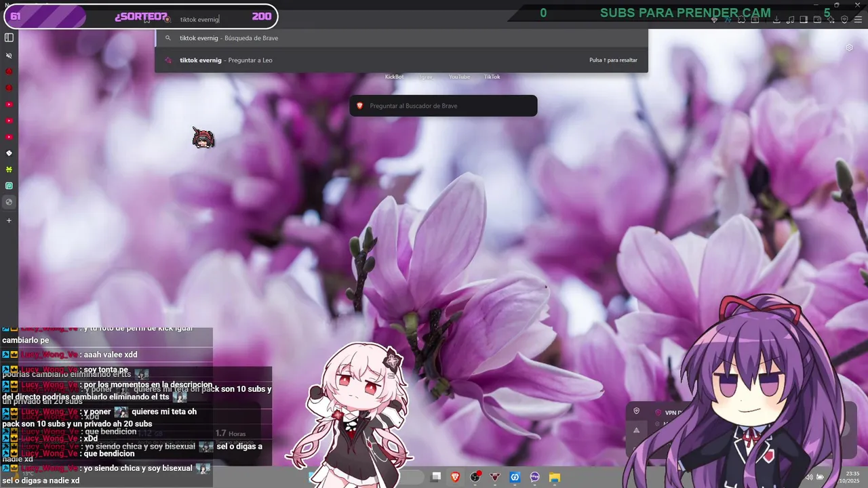Click the Brave lion icon in search box
Screen dimensions: 868x488
click(360, 106)
